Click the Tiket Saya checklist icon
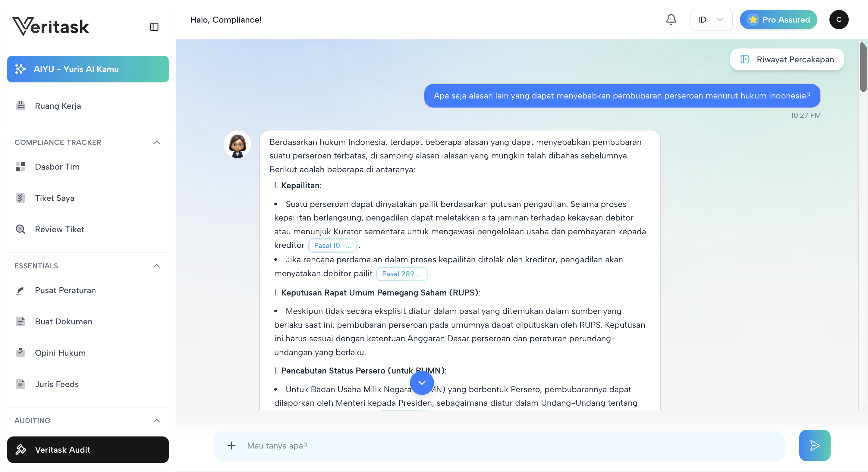Viewport: 868px width, 472px height. pyautogui.click(x=20, y=198)
